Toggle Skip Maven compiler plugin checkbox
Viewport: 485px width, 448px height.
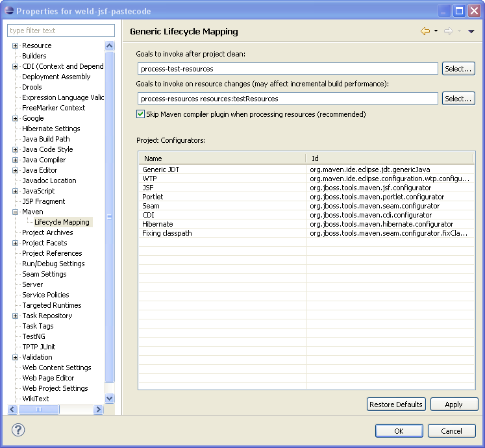coord(140,114)
